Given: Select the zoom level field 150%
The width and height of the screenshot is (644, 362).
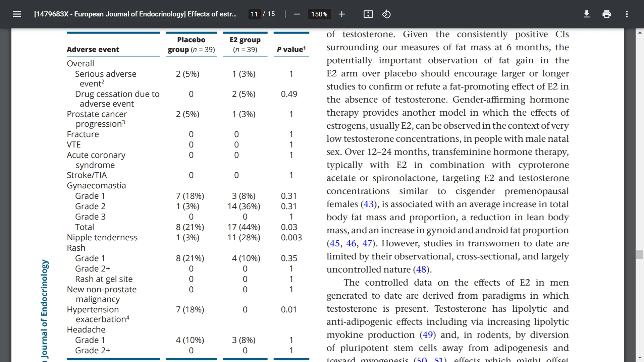Looking at the screenshot, I should pos(319,14).
